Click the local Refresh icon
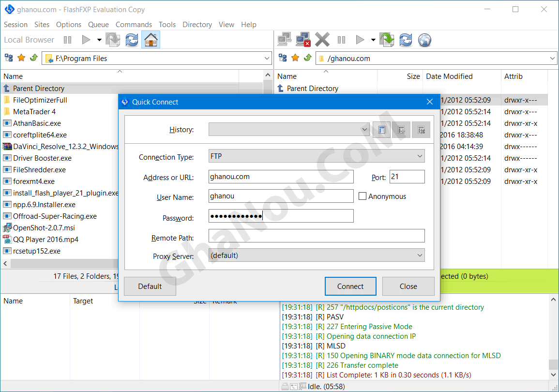This screenshot has width=559, height=392. point(132,40)
